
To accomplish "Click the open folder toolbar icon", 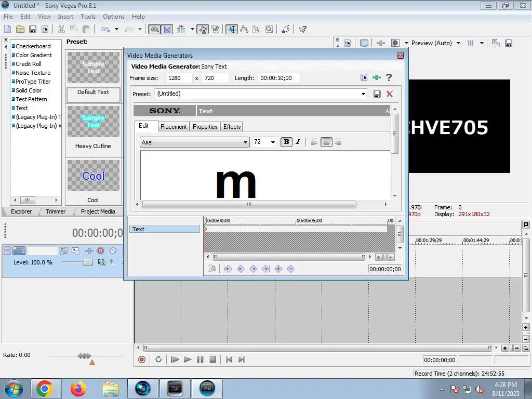I will click(x=20, y=29).
